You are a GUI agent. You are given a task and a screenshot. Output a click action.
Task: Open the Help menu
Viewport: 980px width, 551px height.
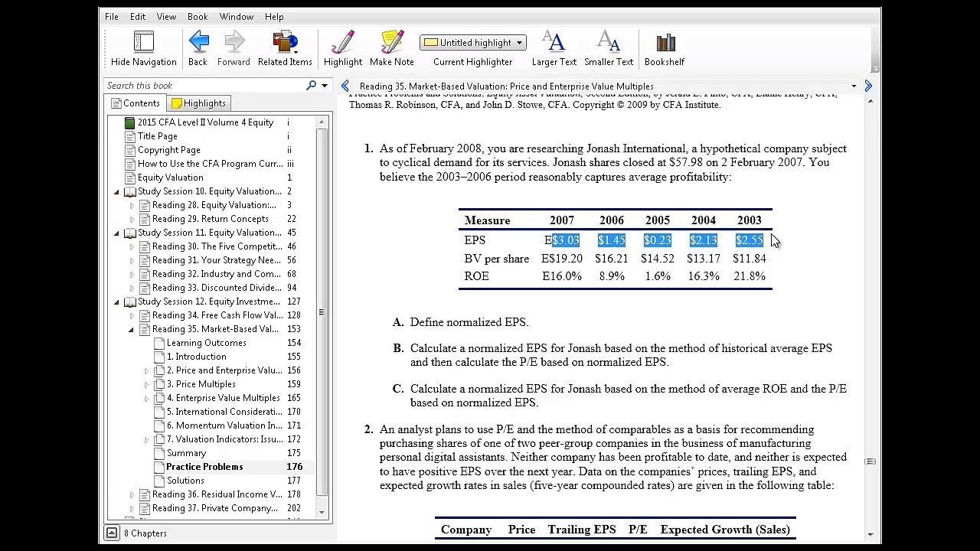click(274, 17)
